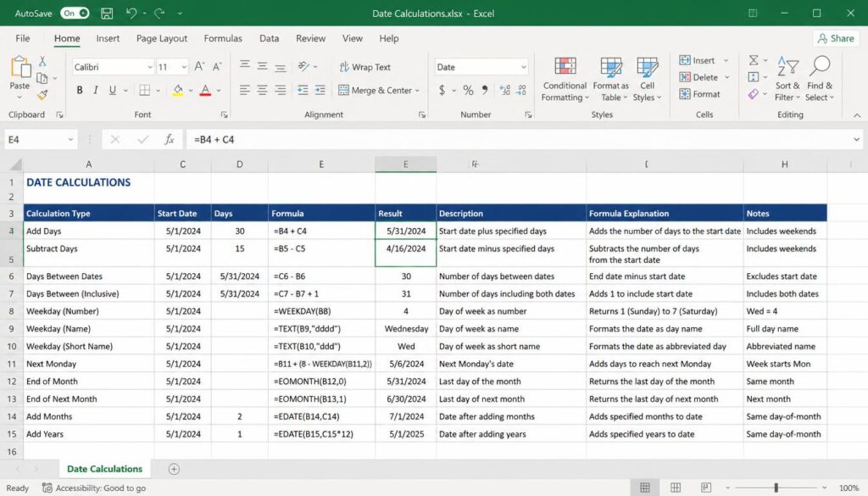Toggle Italic formatting
This screenshot has height=496, width=868.
96,90
